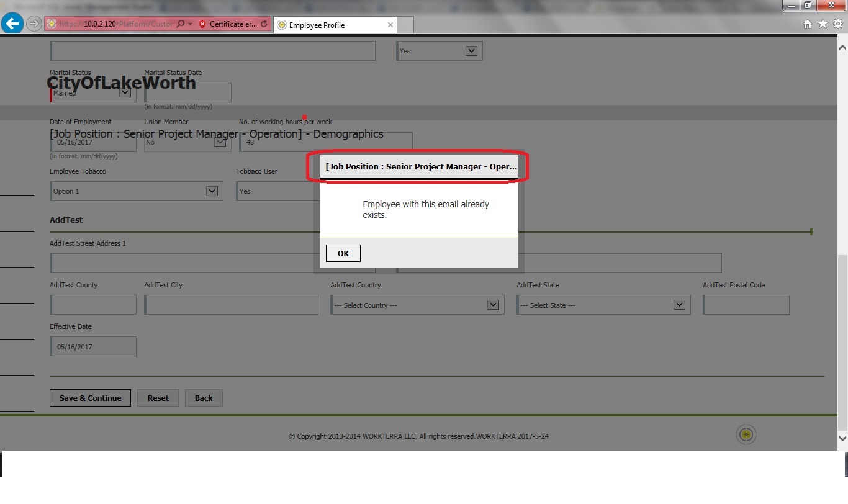This screenshot has width=848, height=504.
Task: Open the browser Home page icon
Action: (x=808, y=24)
